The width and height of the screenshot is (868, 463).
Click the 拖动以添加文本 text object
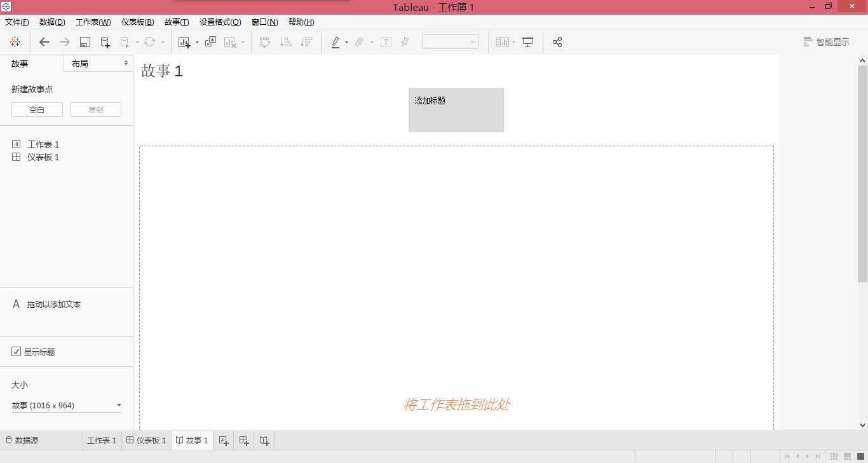(x=47, y=304)
